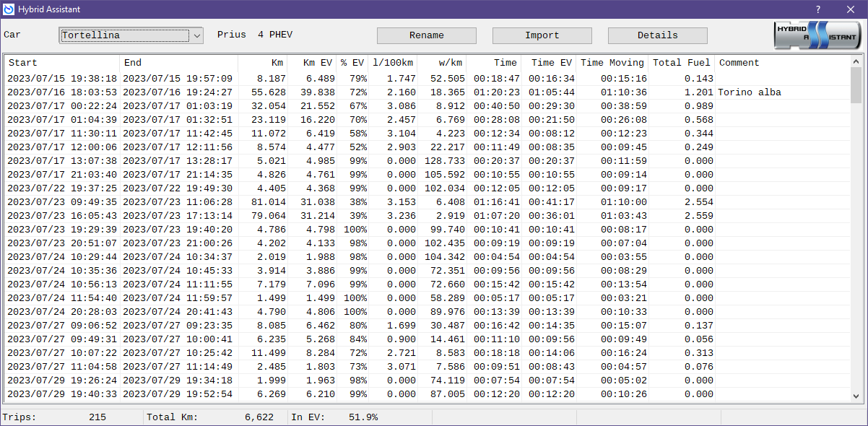This screenshot has height=426, width=868.
Task: Select trip starting 2023/07/24 10:35:36
Action: (428, 271)
